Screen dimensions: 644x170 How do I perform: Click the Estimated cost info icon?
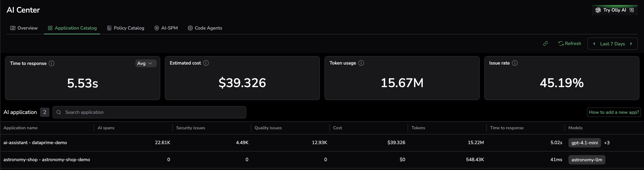pos(206,63)
